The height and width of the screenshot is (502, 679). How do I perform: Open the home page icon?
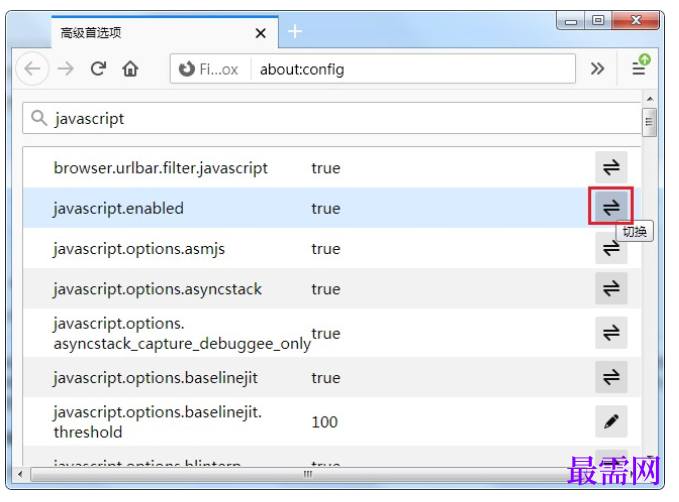130,68
